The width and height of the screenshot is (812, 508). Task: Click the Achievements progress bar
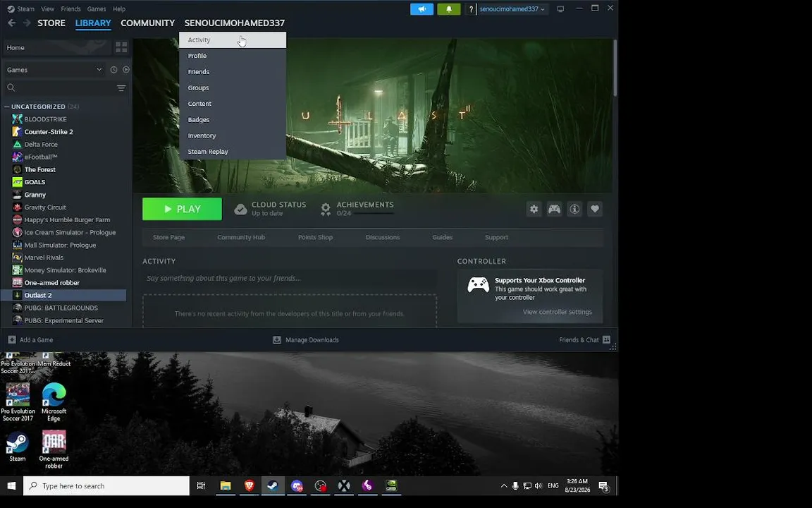(x=372, y=213)
